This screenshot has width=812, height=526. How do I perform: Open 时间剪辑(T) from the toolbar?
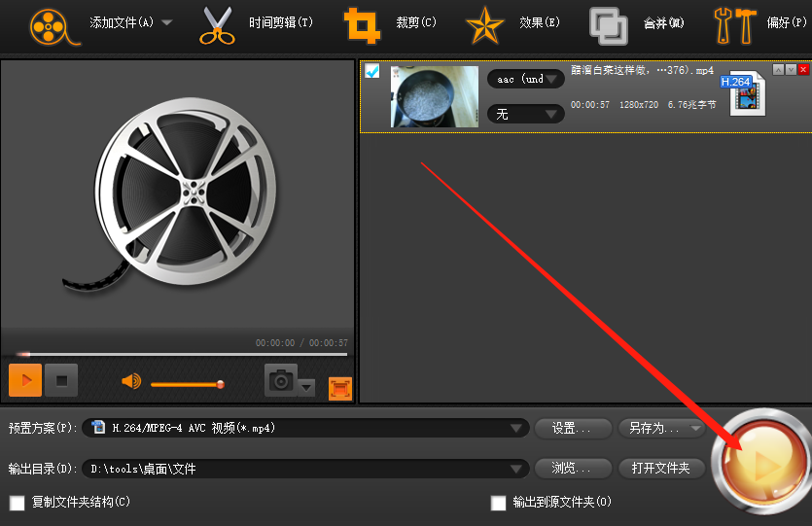281,22
